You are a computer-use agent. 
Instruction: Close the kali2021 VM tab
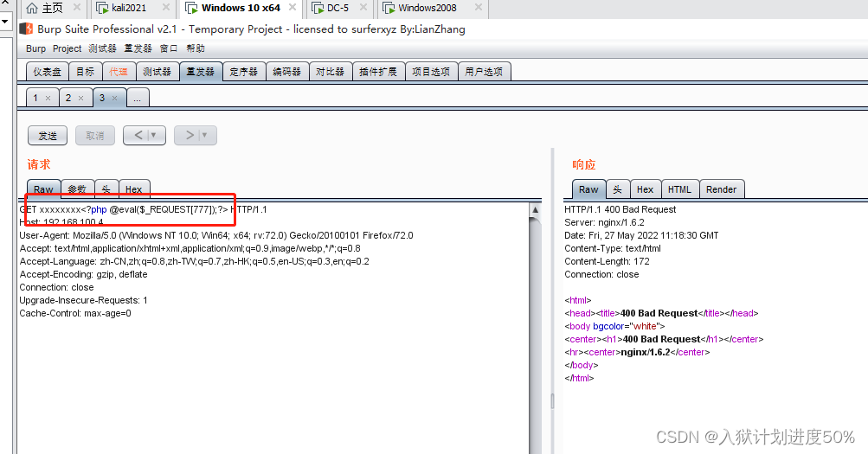click(166, 8)
